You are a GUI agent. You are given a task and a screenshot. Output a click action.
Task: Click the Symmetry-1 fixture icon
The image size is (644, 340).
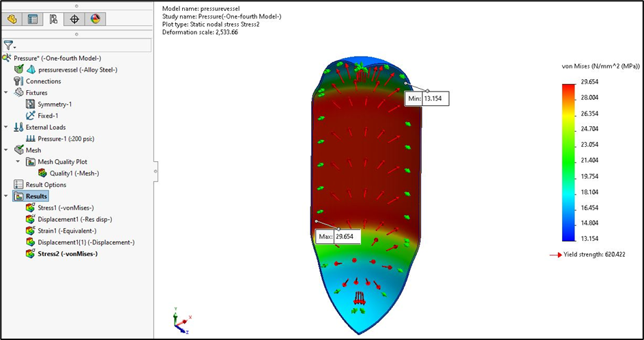coord(31,104)
